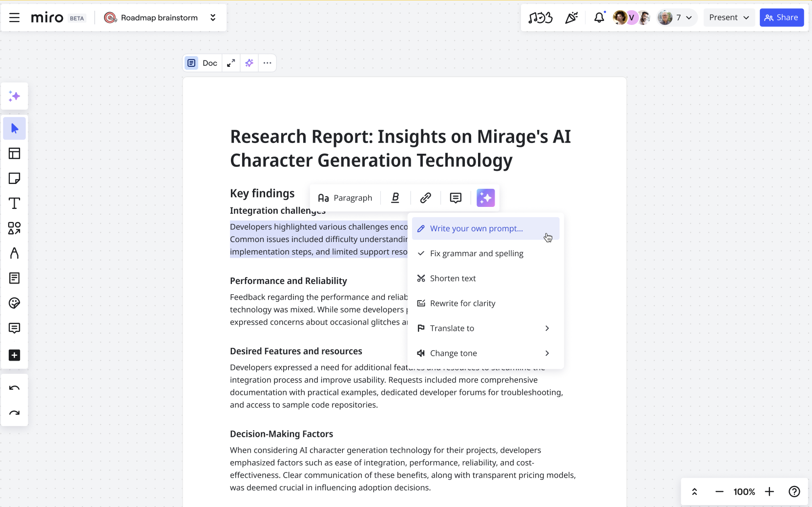Open Miro AI from the left sidebar

15,96
